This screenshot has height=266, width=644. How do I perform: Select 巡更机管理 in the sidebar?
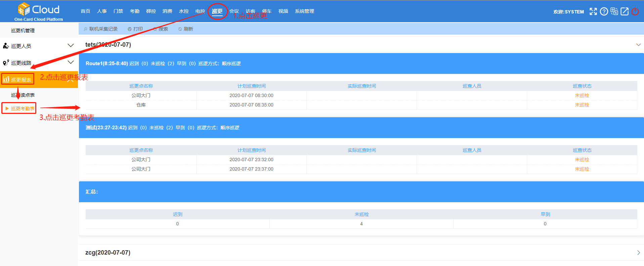[x=23, y=31]
